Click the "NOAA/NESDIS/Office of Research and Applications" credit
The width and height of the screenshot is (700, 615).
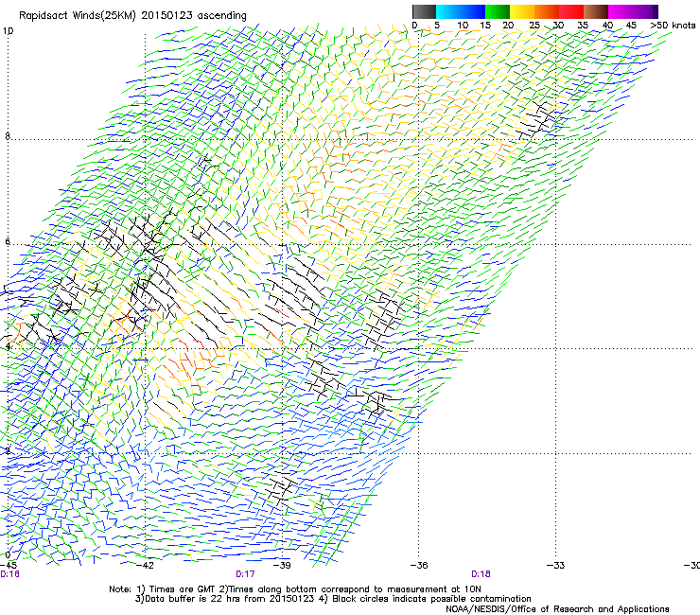(557, 609)
